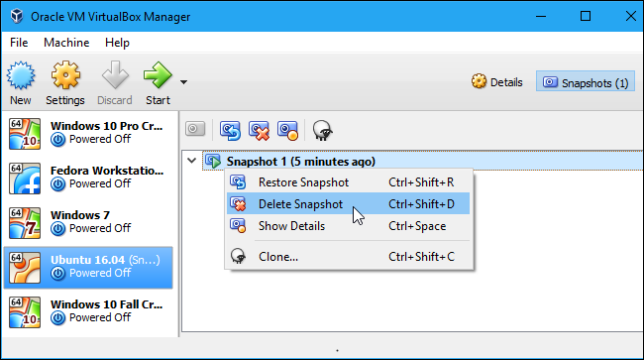
Task: Click the Ctrl+Shift+R shortcut text
Action: point(421,182)
